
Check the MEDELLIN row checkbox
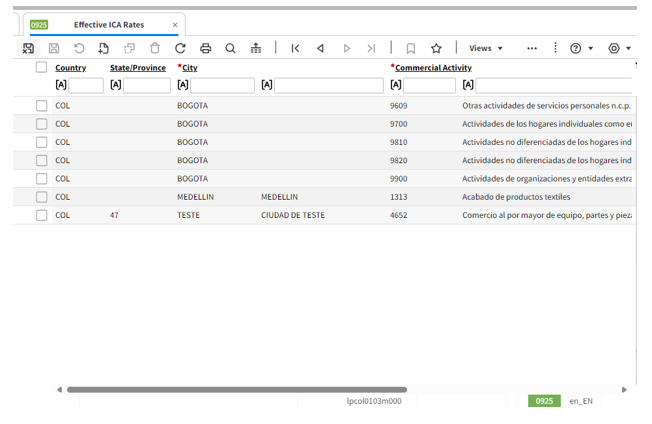42,197
